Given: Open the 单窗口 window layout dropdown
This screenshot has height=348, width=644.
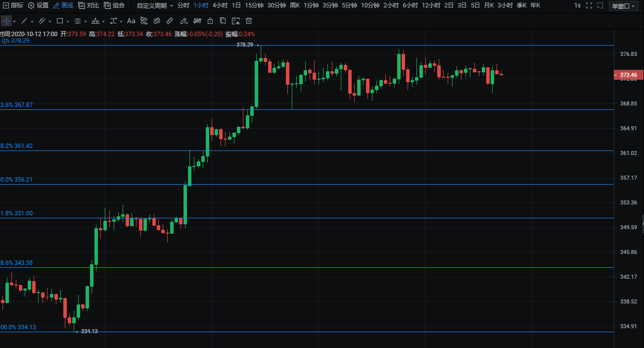Looking at the screenshot, I should (x=624, y=6).
